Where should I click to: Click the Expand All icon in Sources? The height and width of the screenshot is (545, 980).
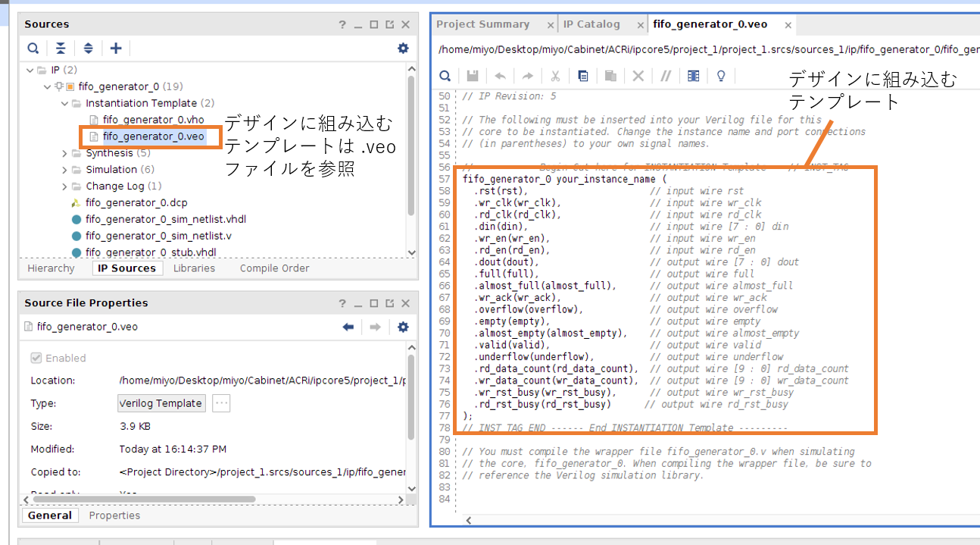88,49
